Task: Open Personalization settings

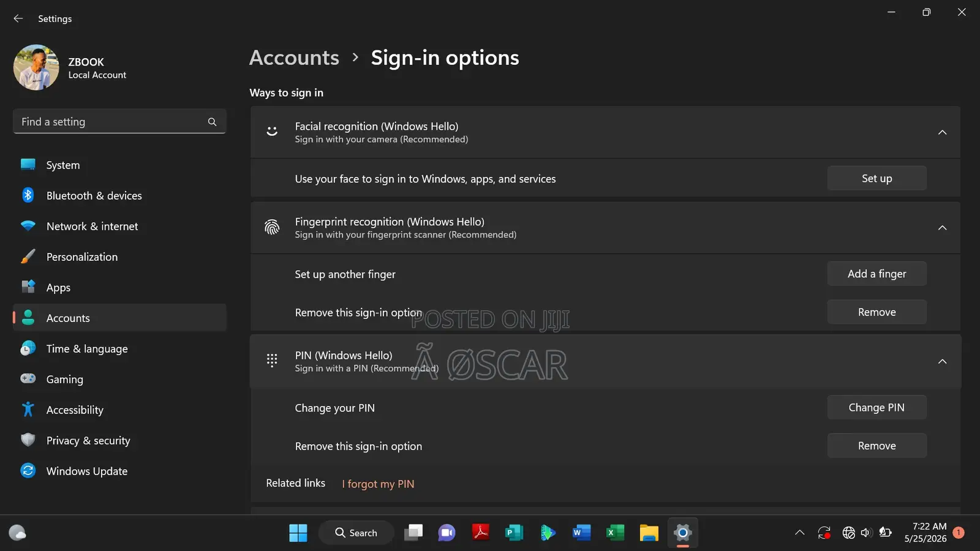Action: [120, 257]
